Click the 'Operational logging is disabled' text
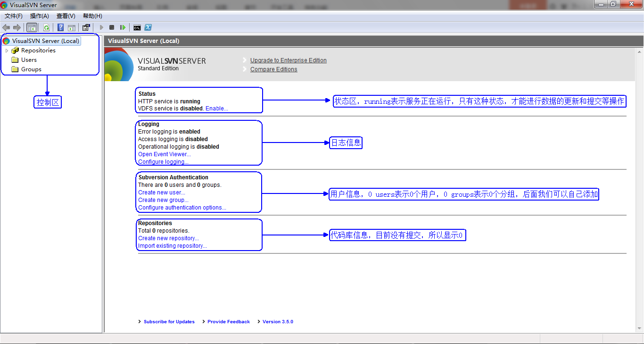 (179, 147)
